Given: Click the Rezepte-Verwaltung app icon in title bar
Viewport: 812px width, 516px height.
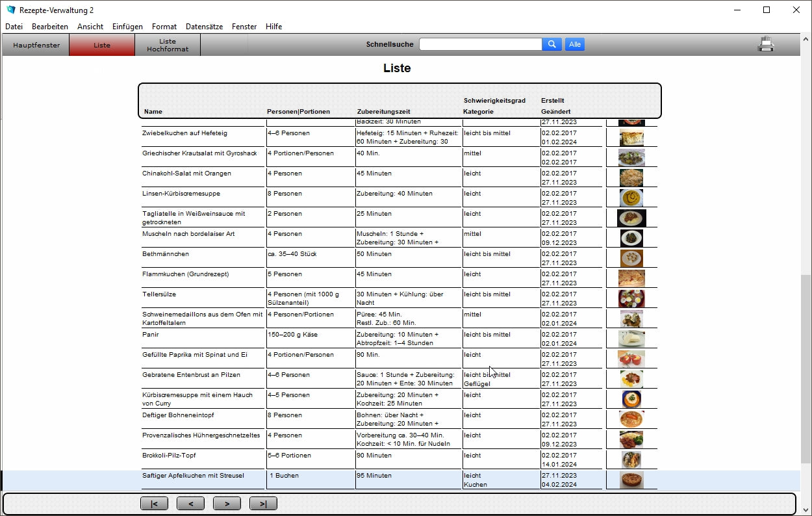Looking at the screenshot, I should [x=10, y=10].
